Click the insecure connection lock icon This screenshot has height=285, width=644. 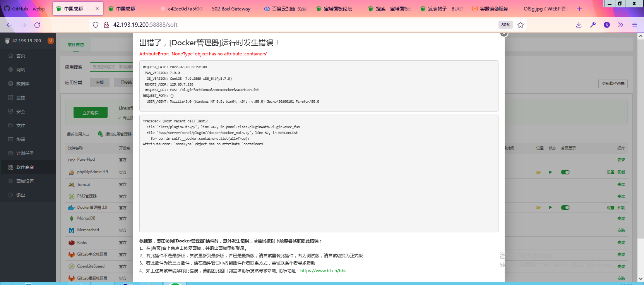106,25
